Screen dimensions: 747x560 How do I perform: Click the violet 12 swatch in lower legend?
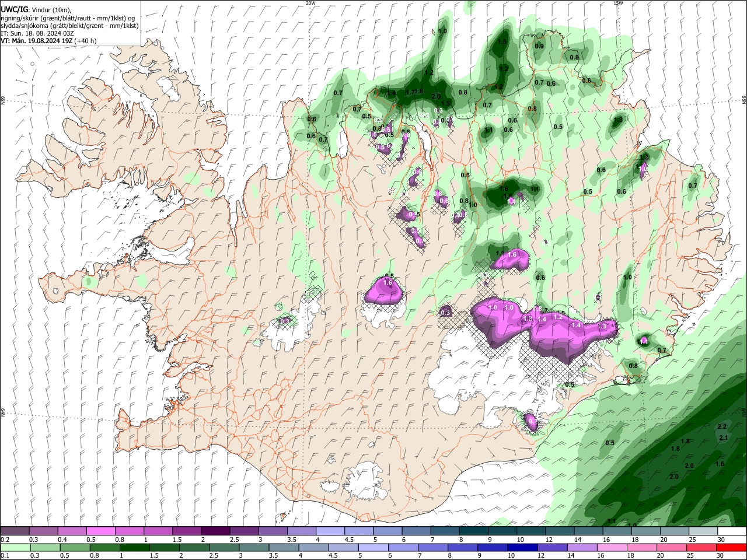click(x=551, y=548)
